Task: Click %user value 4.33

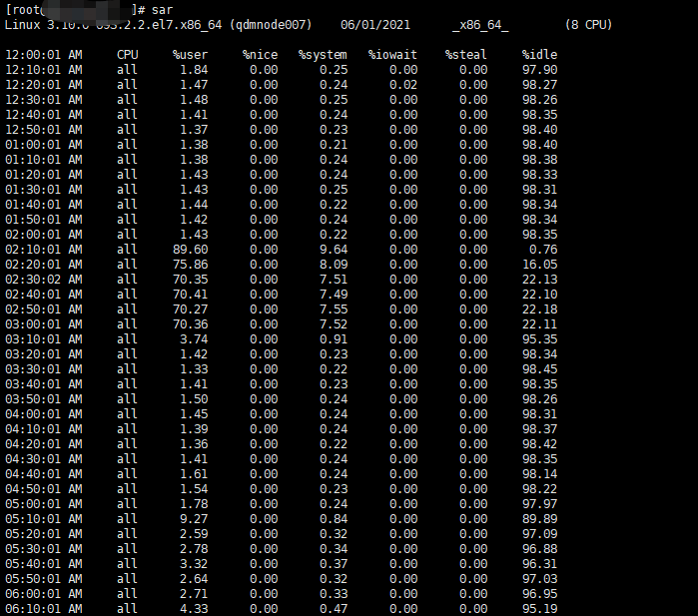Action: pyautogui.click(x=194, y=609)
